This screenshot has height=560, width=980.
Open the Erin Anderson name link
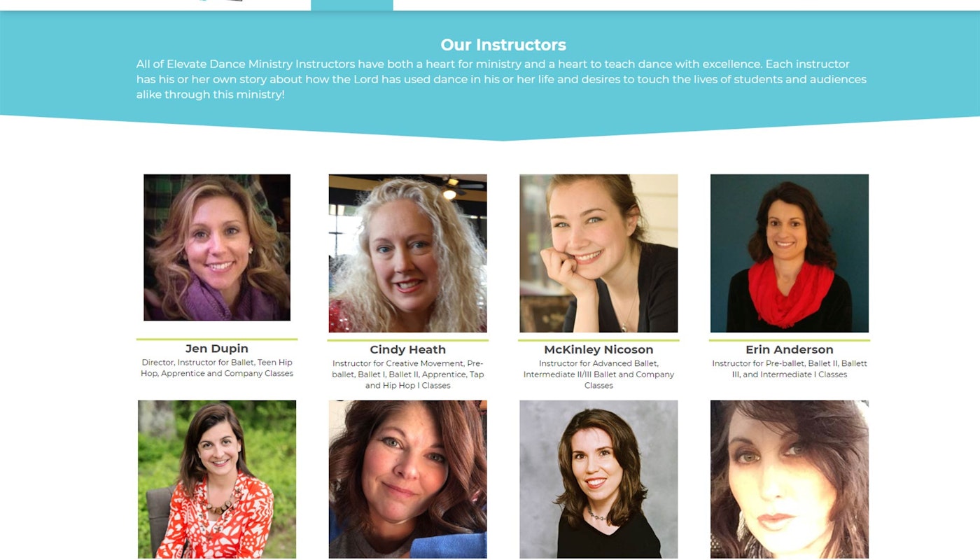(789, 350)
